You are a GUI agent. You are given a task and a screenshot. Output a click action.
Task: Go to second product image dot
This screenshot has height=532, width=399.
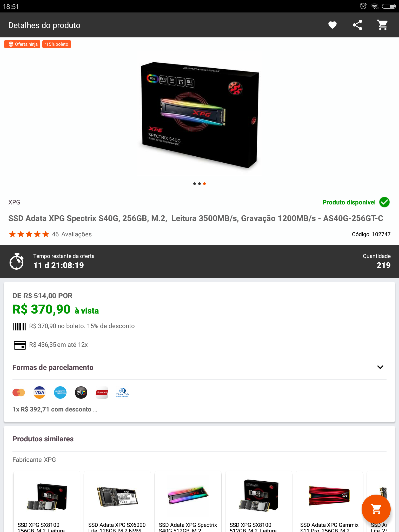pyautogui.click(x=199, y=184)
